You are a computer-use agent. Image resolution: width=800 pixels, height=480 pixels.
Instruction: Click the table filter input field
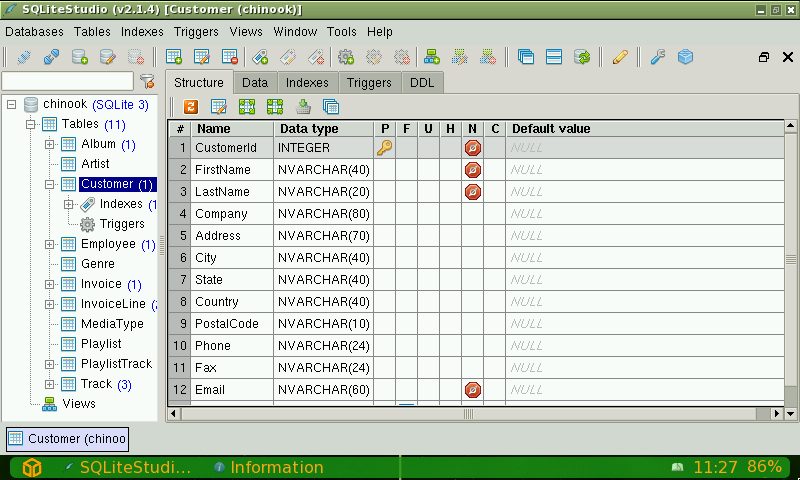(x=68, y=81)
